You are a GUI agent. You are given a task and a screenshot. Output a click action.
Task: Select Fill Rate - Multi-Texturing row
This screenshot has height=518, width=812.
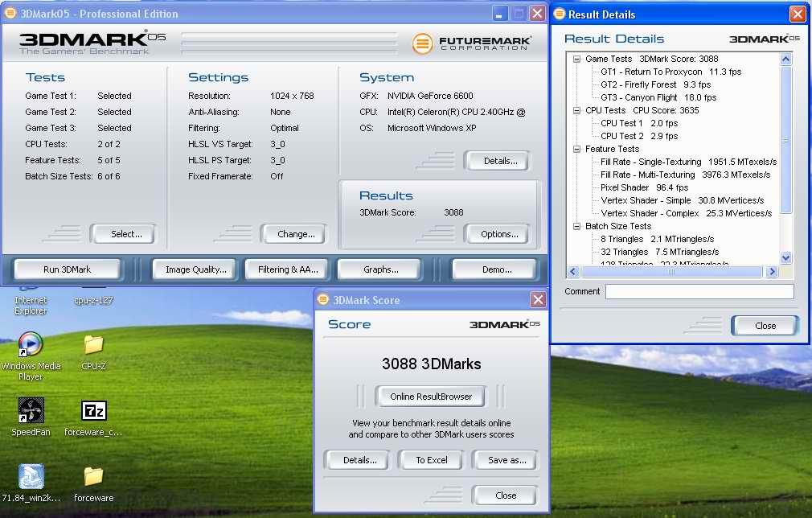click(685, 175)
